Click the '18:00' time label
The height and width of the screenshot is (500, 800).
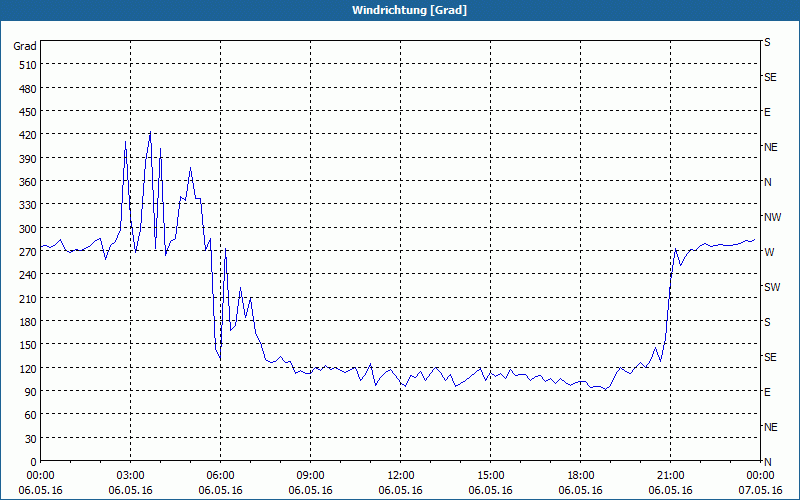point(581,476)
